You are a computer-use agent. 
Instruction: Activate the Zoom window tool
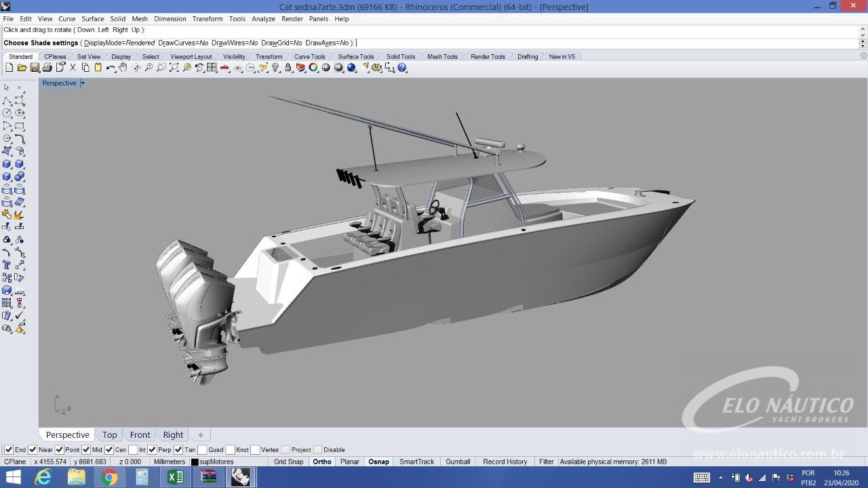pos(161,68)
